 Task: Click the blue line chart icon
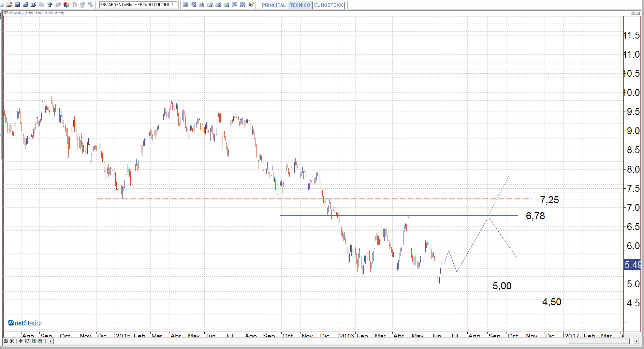pyautogui.click(x=218, y=5)
